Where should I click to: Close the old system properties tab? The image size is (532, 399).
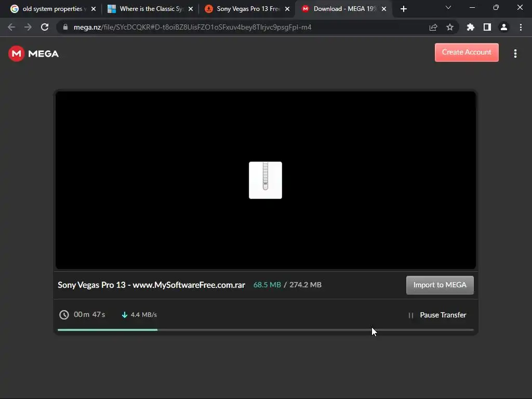pos(94,9)
